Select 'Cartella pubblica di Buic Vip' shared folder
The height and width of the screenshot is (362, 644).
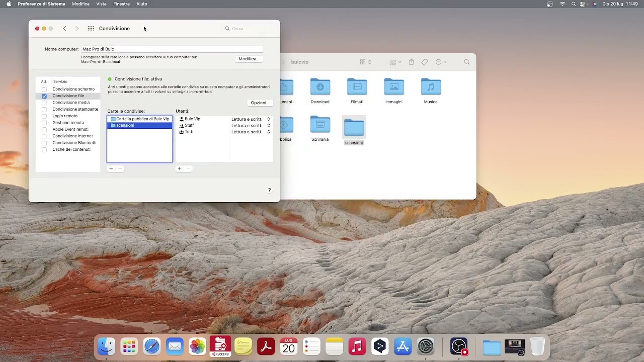(x=139, y=119)
